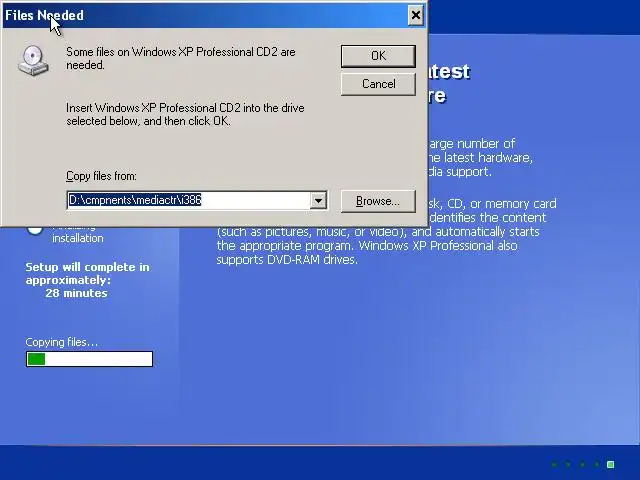
Task: Close the Files Needed dialog
Action: pos(416,16)
